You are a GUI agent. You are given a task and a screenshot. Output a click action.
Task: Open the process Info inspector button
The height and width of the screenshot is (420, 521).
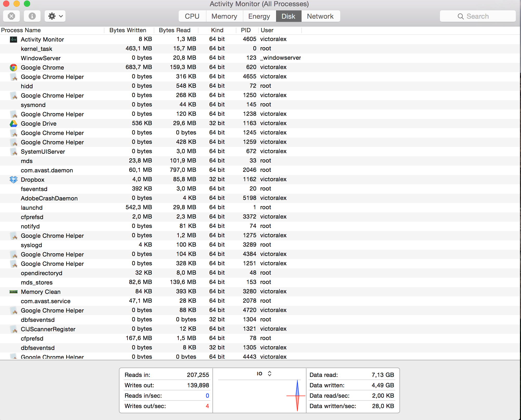pos(32,16)
